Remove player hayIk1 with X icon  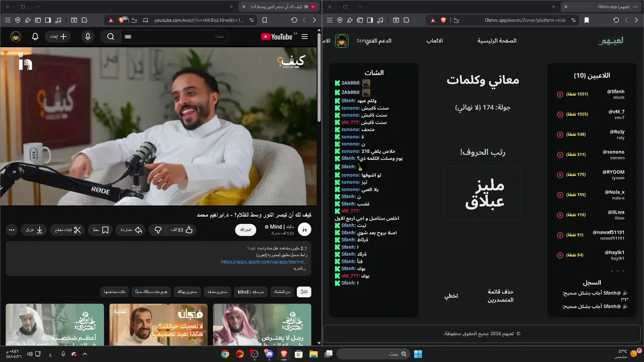click(560, 255)
